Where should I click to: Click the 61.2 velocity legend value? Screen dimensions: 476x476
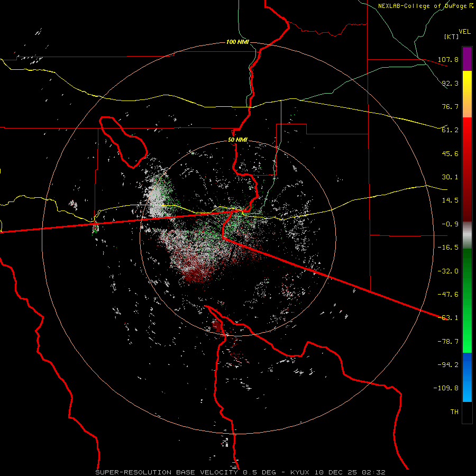point(450,130)
